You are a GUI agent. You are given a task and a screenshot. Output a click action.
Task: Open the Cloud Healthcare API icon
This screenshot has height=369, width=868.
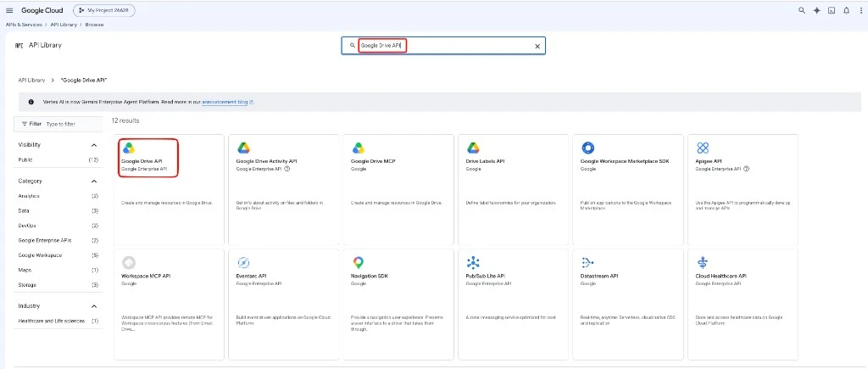[703, 263]
